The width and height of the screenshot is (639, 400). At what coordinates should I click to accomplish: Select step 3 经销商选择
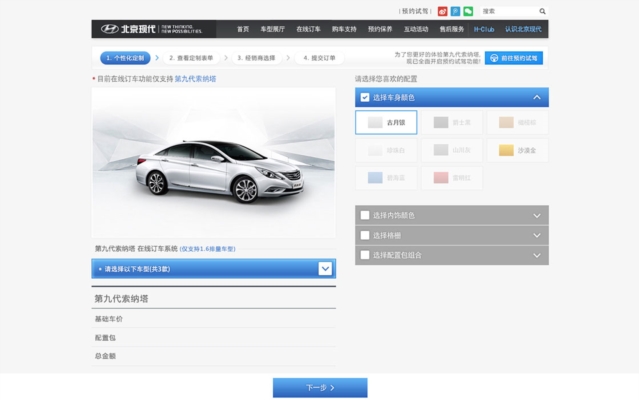256,58
